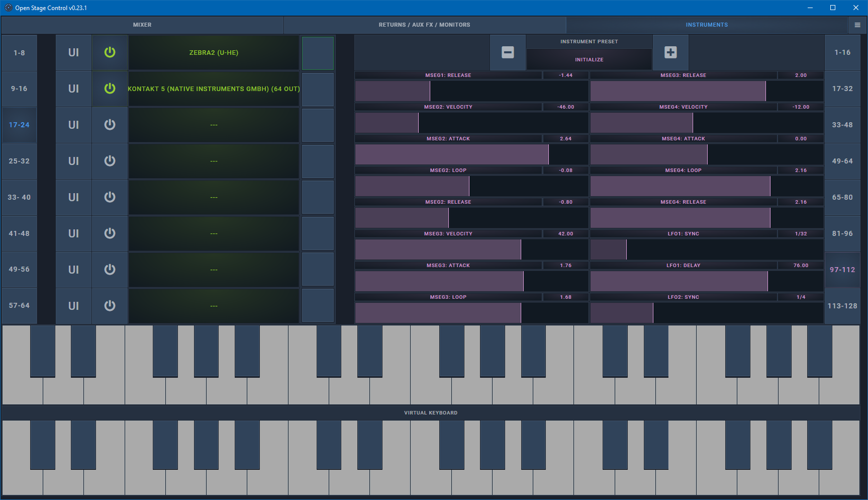Select instrument bank 9-16
The height and width of the screenshot is (500, 868).
coord(19,89)
